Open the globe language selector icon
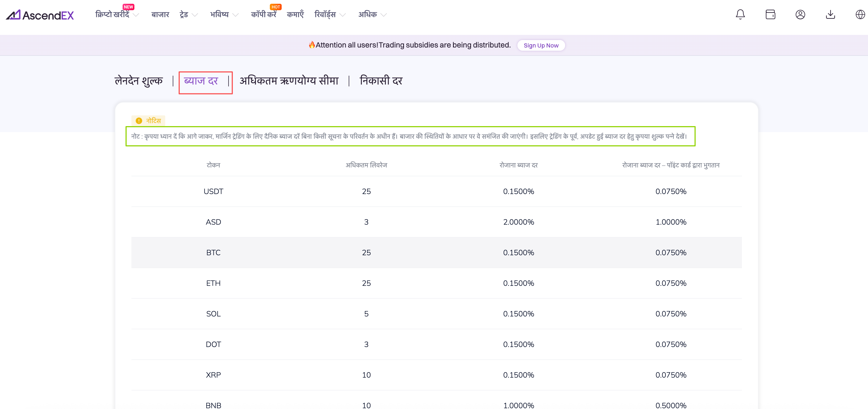Screen dimensions: 868x409 tap(860, 14)
